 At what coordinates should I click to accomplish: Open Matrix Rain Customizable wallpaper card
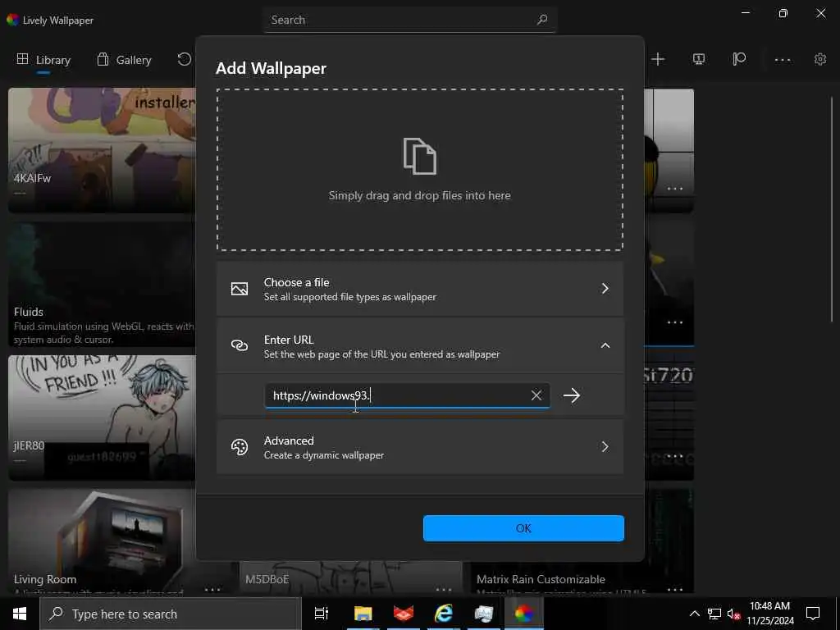click(582, 579)
